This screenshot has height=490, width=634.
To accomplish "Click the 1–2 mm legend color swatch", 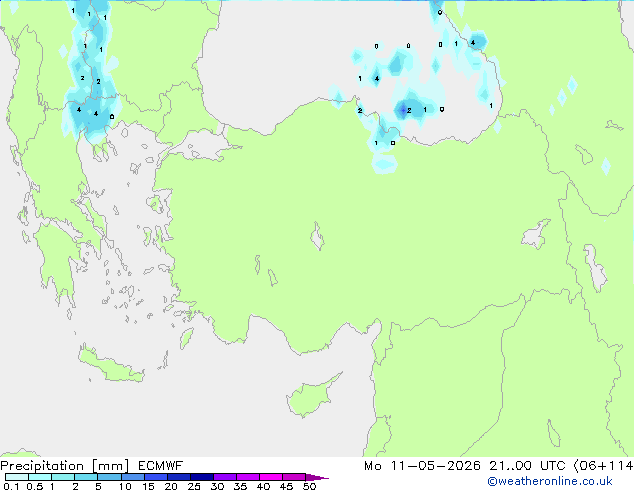I will [63, 477].
